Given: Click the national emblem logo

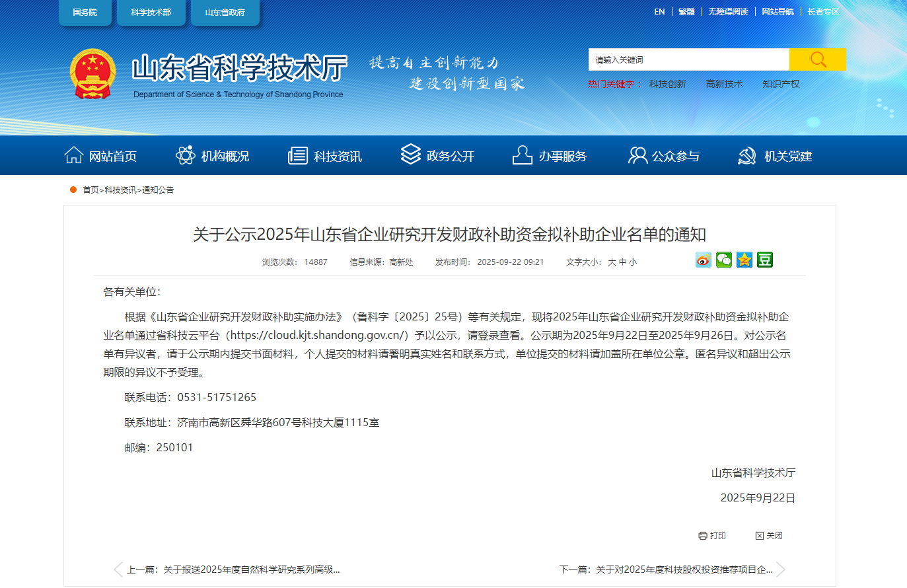Looking at the screenshot, I should (x=92, y=74).
